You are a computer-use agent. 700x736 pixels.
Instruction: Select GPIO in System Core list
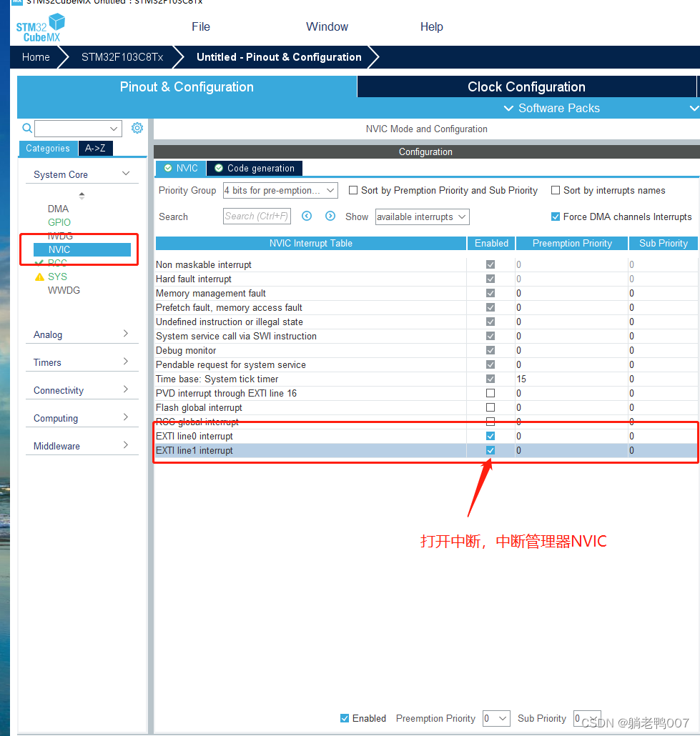[x=59, y=222]
